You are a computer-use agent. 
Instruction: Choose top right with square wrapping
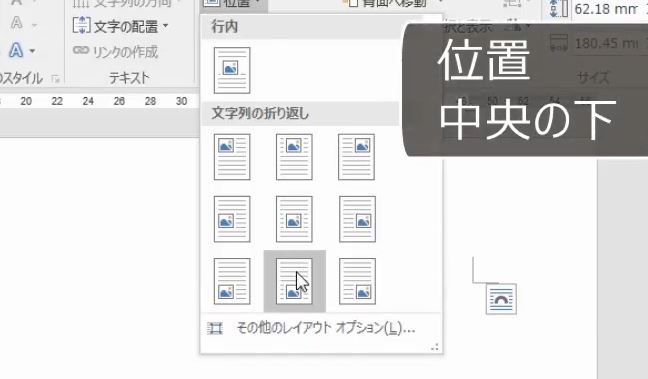(357, 157)
